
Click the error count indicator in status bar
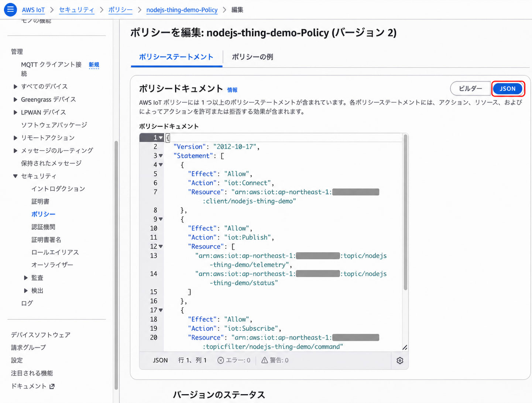tap(234, 360)
